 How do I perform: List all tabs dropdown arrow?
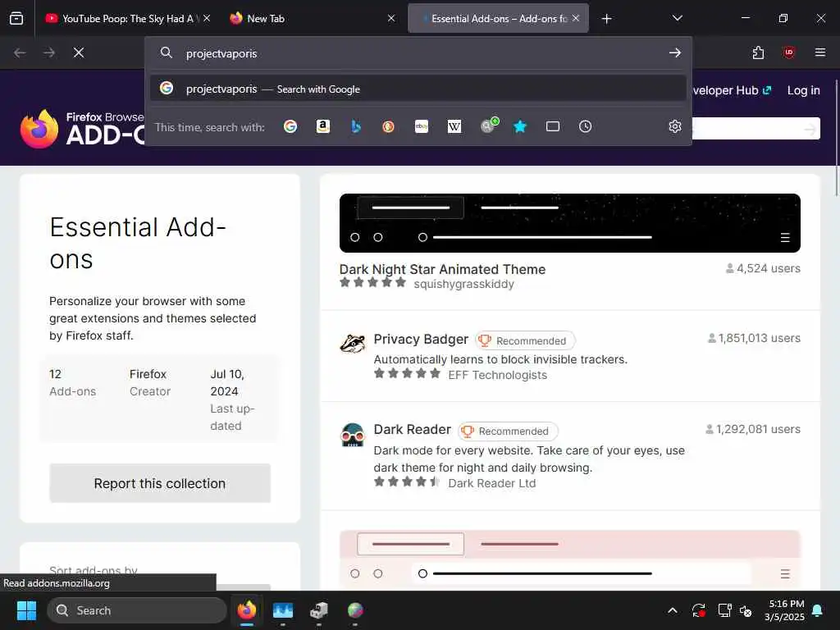(677, 18)
